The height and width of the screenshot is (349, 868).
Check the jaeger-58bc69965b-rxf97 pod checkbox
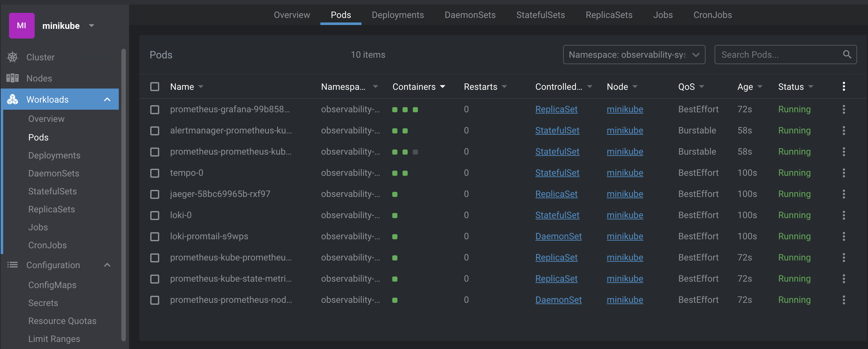155,194
